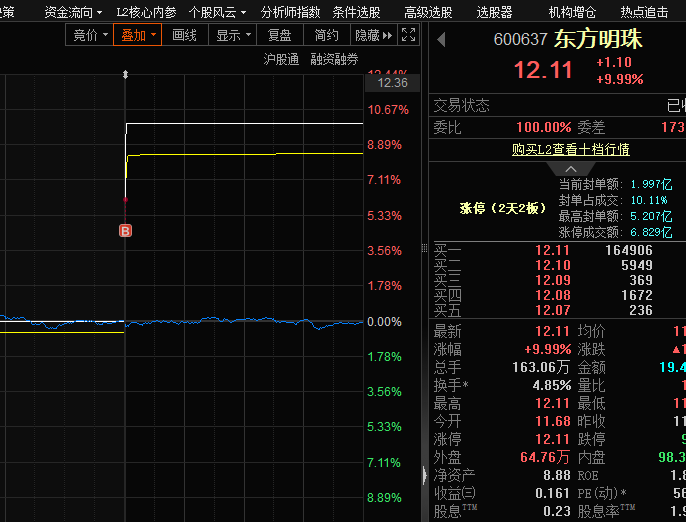This screenshot has width=686, height=522.
Task: Open the 竞价 dropdown in chart toolbar
Action: (x=89, y=35)
